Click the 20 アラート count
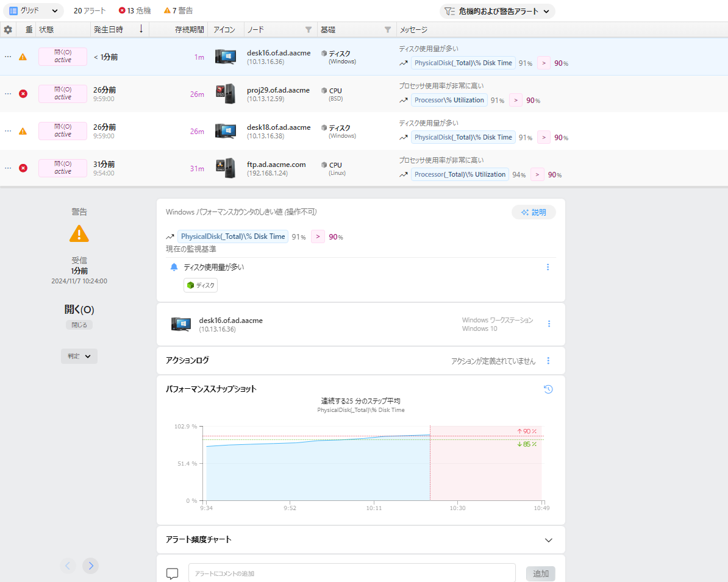The height and width of the screenshot is (582, 728). coord(90,11)
